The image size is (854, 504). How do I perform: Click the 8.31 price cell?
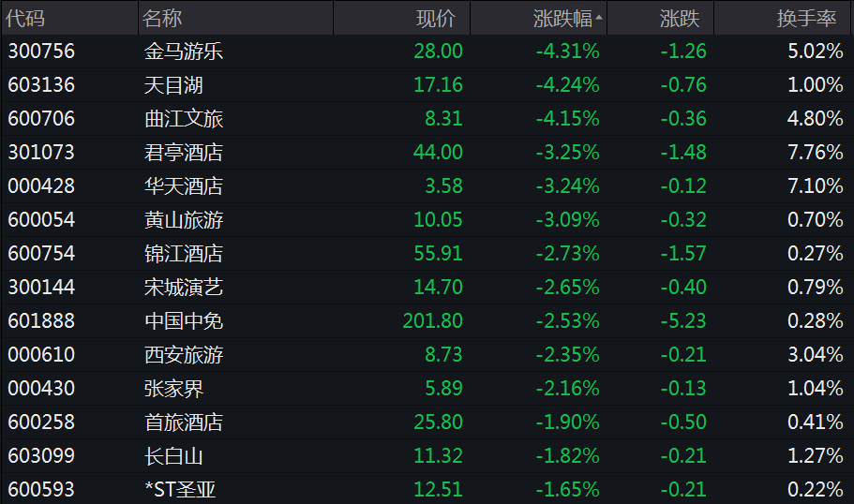(443, 119)
